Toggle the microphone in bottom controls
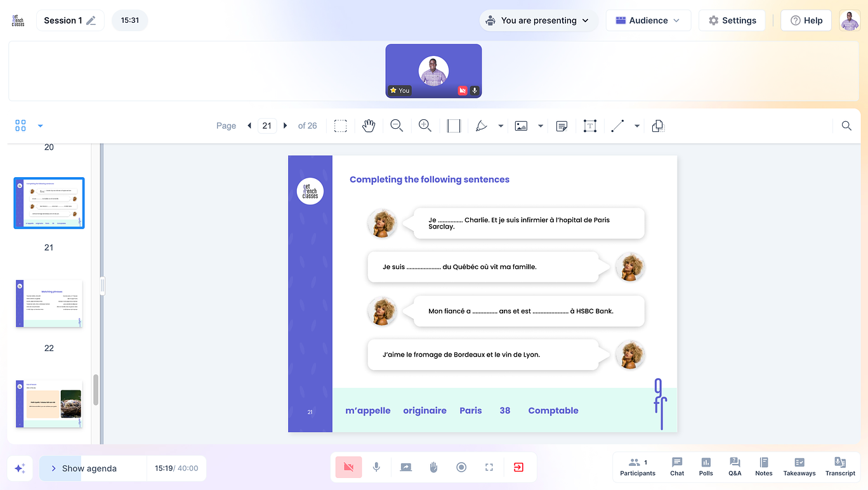This screenshot has height=490, width=868. 376,467
